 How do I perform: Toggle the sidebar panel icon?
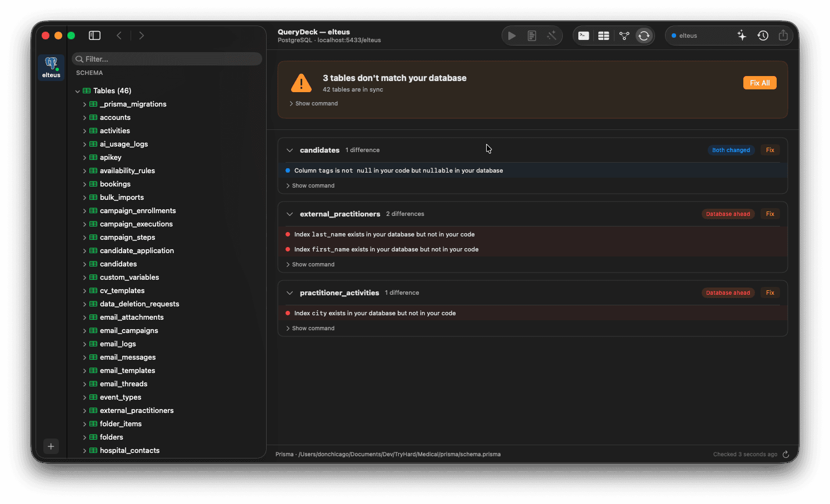coord(94,36)
